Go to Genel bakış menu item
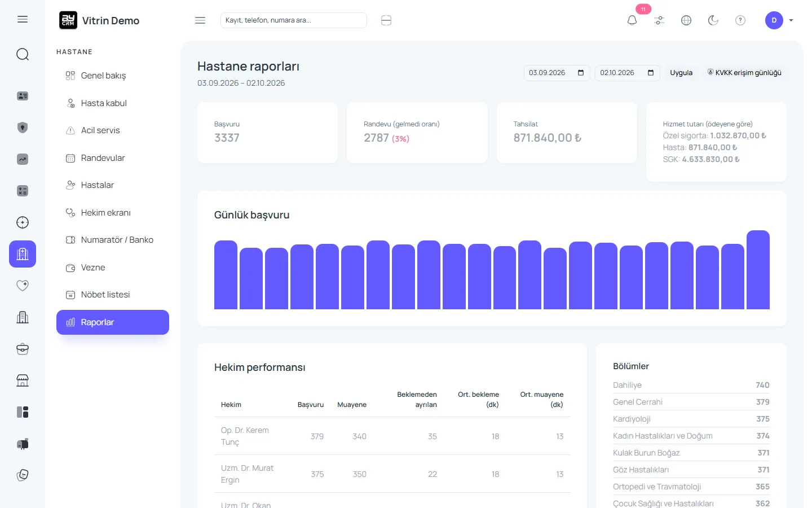The image size is (812, 508). (x=113, y=76)
